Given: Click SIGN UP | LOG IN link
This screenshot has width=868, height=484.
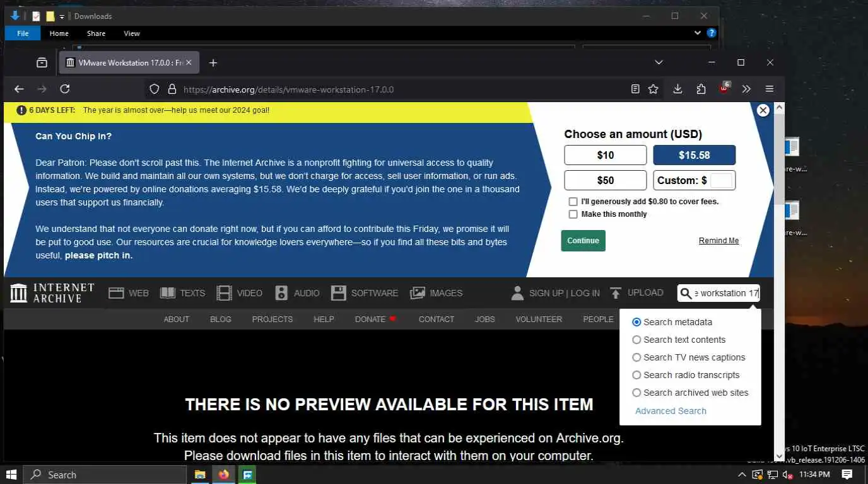Looking at the screenshot, I should [x=565, y=293].
